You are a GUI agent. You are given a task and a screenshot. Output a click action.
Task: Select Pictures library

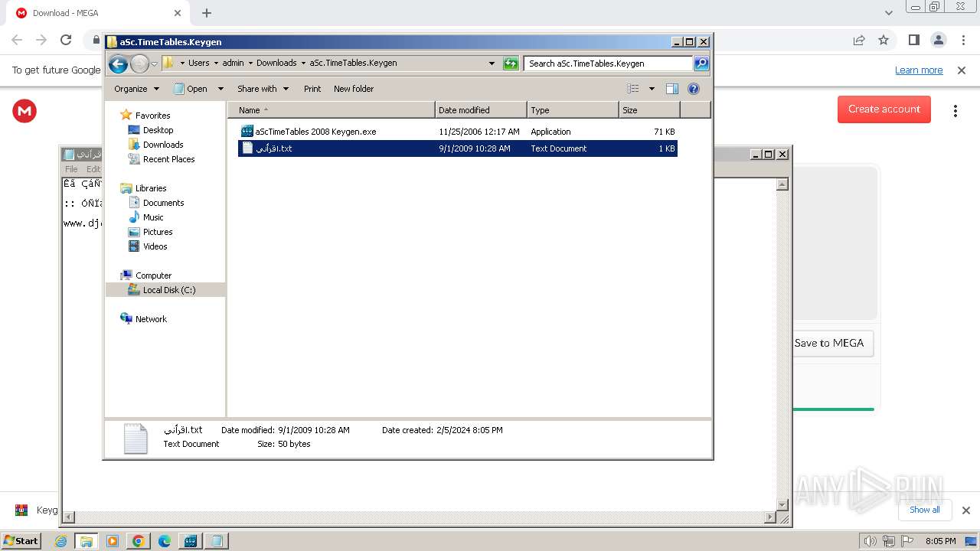tap(158, 232)
